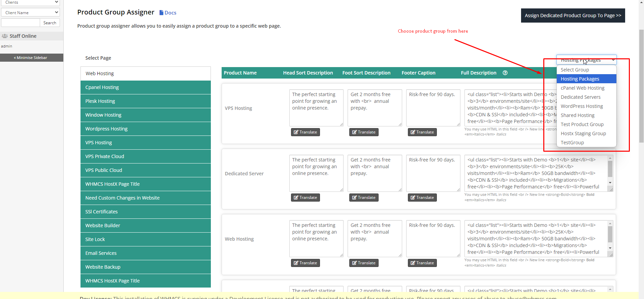Viewport: 644px width, 299px height.
Task: Click Translate under VPS Hosting foot description
Action: coord(364,132)
